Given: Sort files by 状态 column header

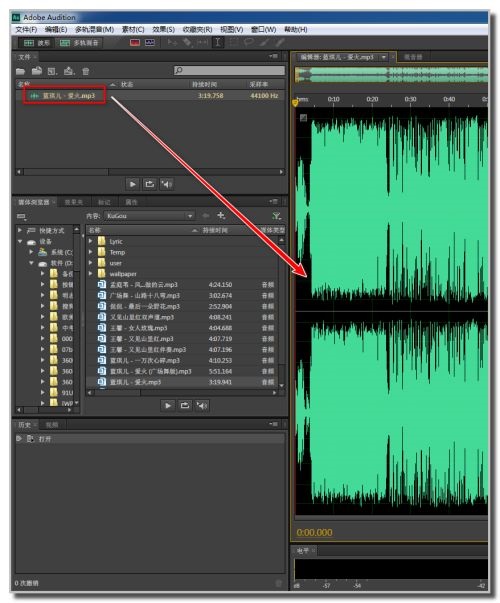Looking at the screenshot, I should 127,84.
